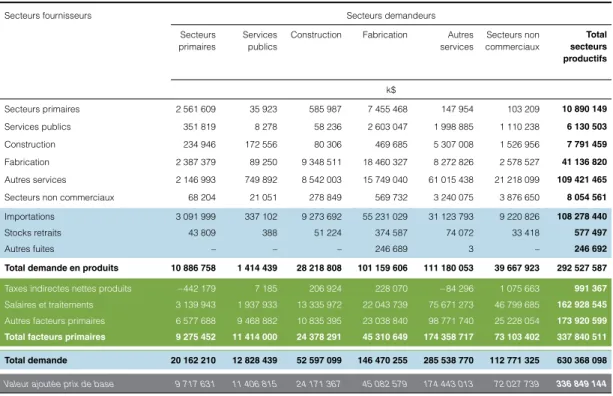
Task: Select value 98 771 740
Action: point(451,321)
